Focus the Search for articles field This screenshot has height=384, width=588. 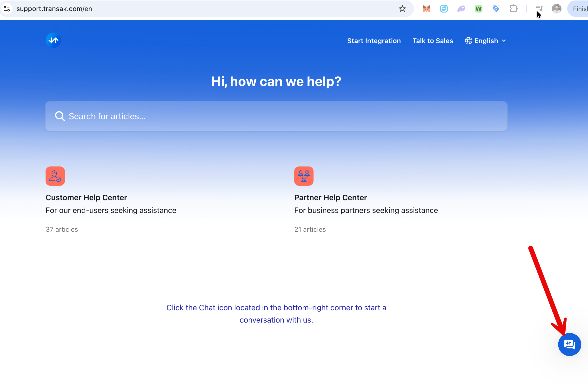[276, 116]
